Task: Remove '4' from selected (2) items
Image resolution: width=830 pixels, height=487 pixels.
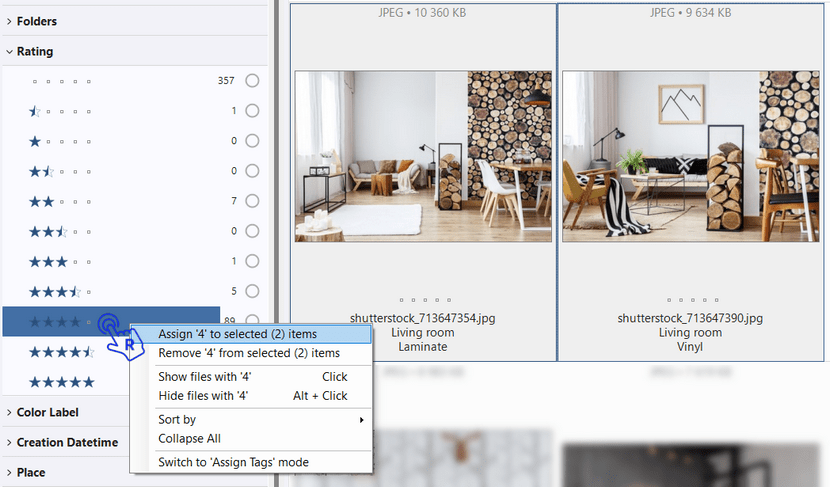Action: [x=249, y=353]
